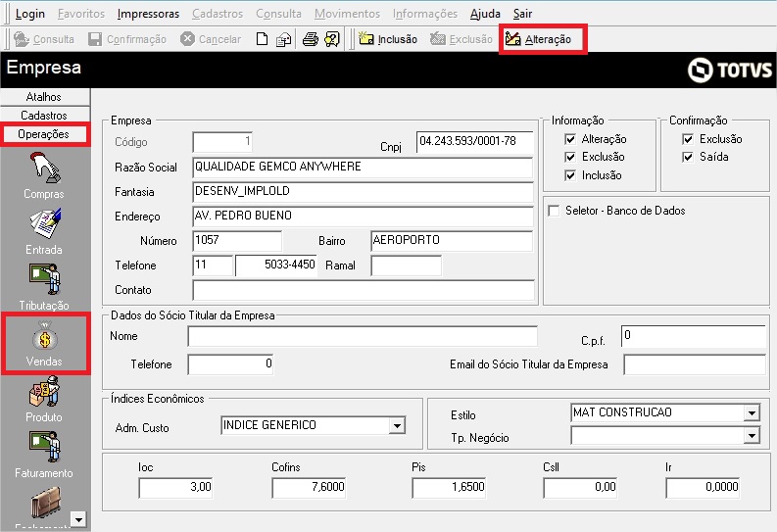Image resolution: width=777 pixels, height=532 pixels.
Task: Click the document copy icon beside new page
Action: pos(283,39)
